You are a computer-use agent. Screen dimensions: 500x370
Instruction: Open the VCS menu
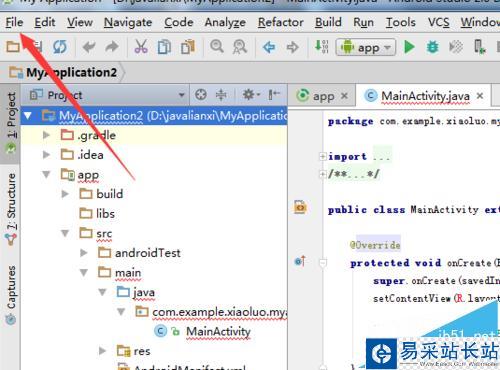[x=439, y=22]
